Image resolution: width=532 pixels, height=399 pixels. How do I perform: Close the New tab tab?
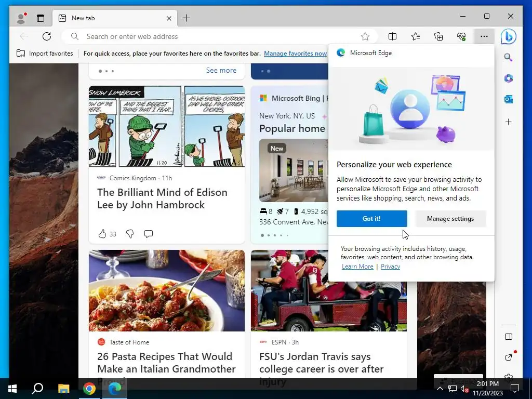(x=169, y=18)
